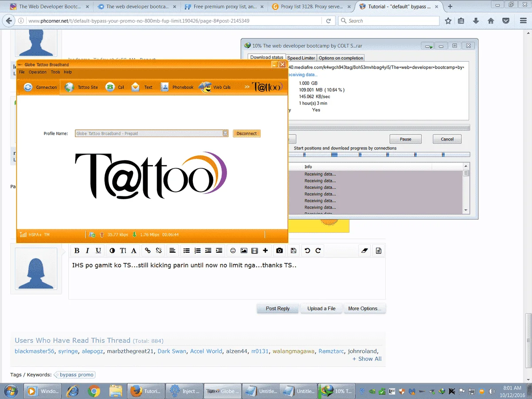Open the File menu in Globe Tattoo

tap(22, 72)
